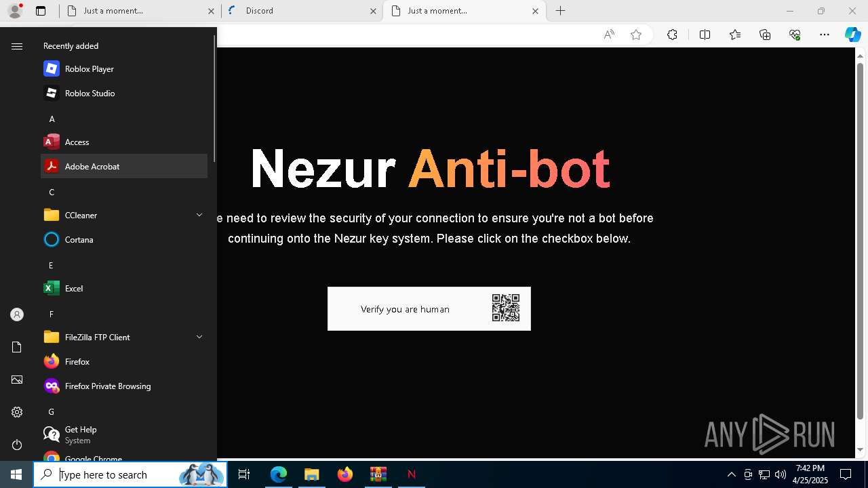868x488 pixels.
Task: Open Firefox Private Browsing entry
Action: [x=124, y=386]
